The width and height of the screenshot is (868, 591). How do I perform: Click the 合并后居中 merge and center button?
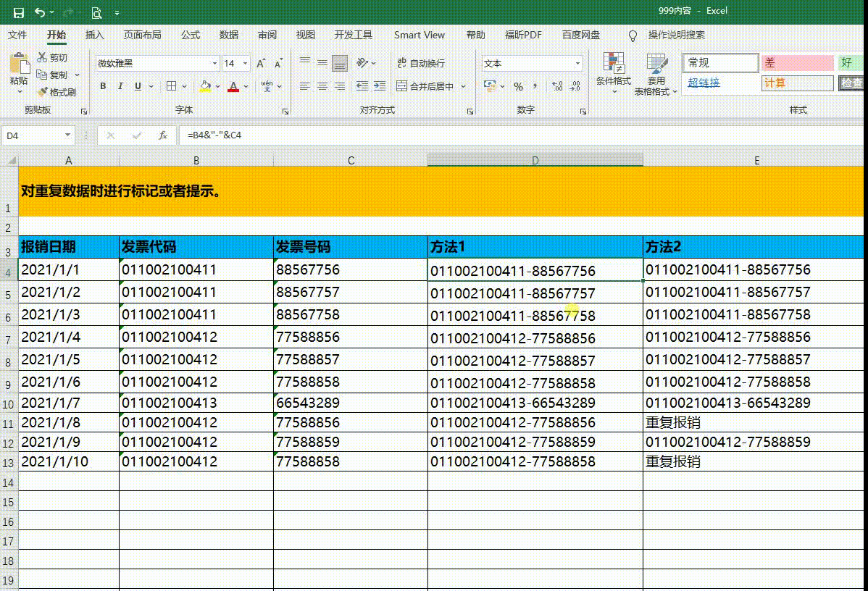pos(425,86)
